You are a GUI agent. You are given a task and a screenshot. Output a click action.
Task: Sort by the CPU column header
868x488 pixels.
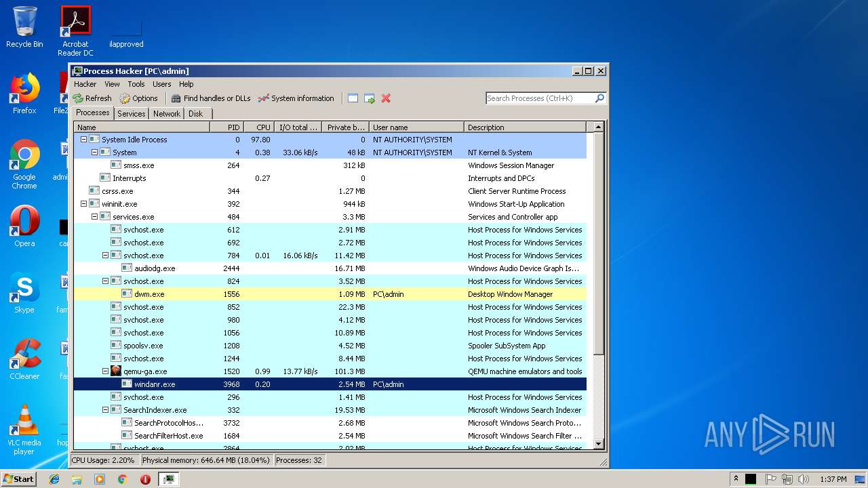pyautogui.click(x=258, y=127)
